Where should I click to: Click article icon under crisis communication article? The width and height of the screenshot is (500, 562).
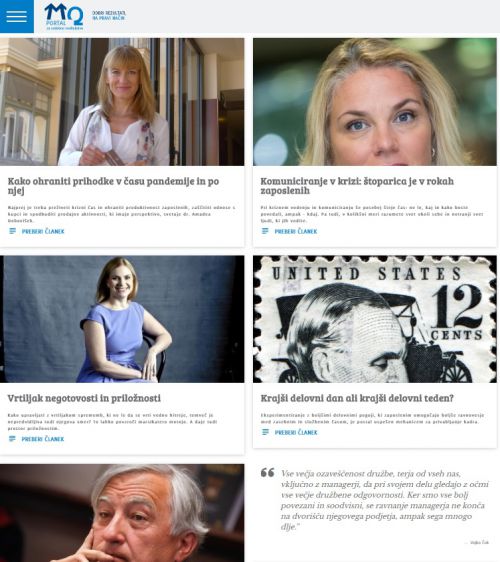(x=265, y=231)
